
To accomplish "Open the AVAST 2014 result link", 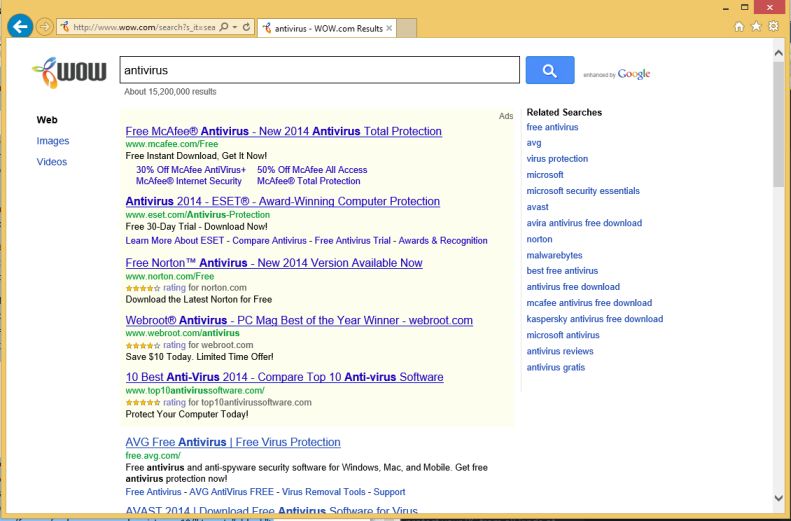I will pyautogui.click(x=271, y=510).
